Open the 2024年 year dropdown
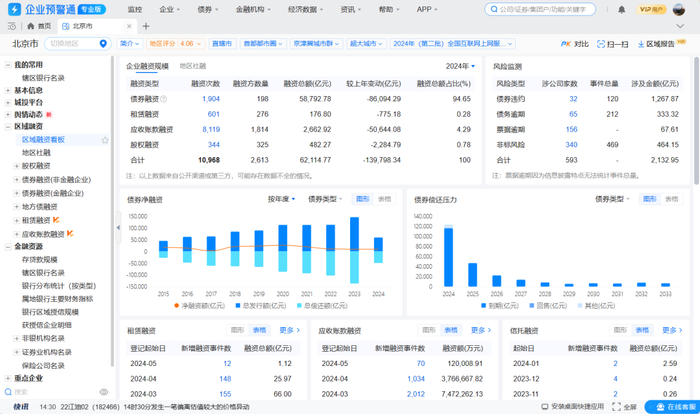 [x=460, y=65]
